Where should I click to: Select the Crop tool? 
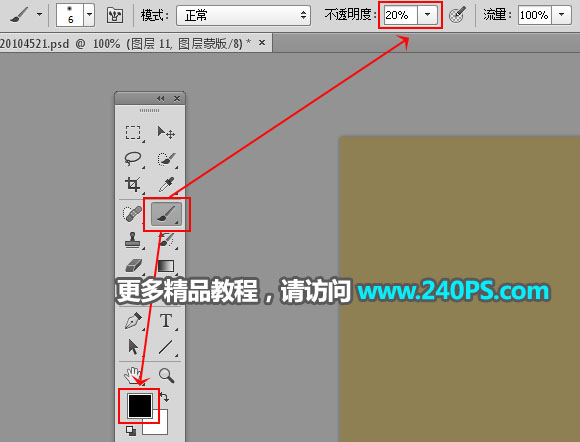tap(133, 185)
